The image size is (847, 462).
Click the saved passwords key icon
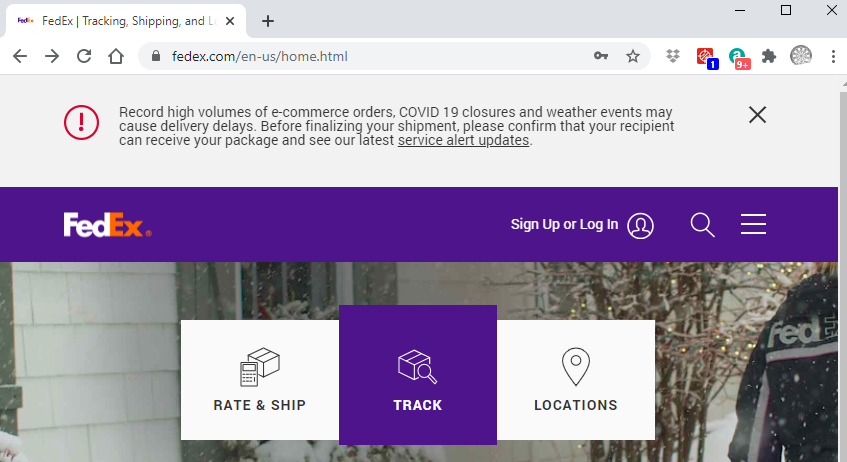[601, 57]
